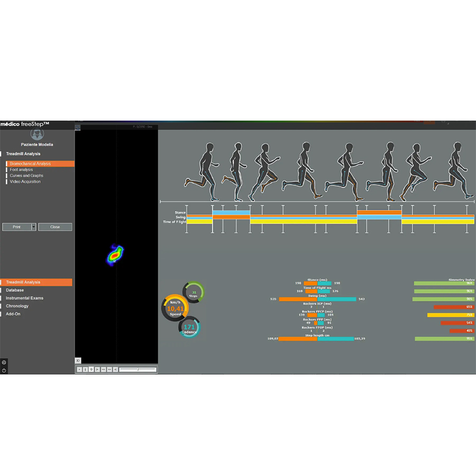Click the go-to-end frame icon

(115, 369)
